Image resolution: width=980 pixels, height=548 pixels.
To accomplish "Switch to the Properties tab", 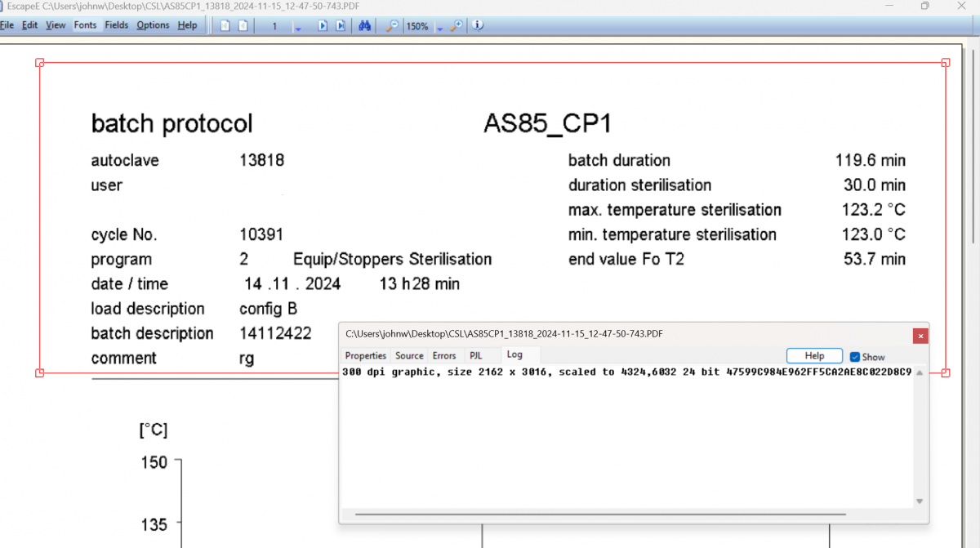I will tap(365, 356).
